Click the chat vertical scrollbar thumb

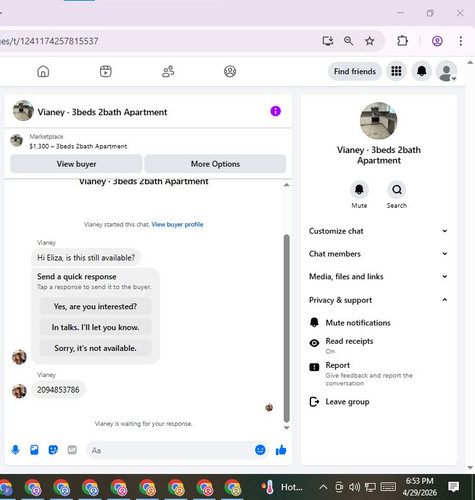click(286, 328)
